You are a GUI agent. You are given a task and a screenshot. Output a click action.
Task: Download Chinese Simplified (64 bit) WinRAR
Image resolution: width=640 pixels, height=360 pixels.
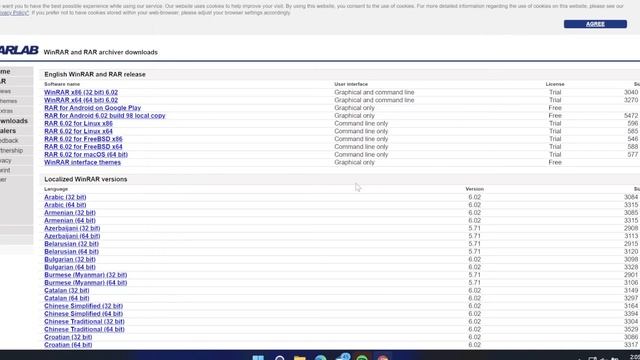pyautogui.click(x=83, y=313)
